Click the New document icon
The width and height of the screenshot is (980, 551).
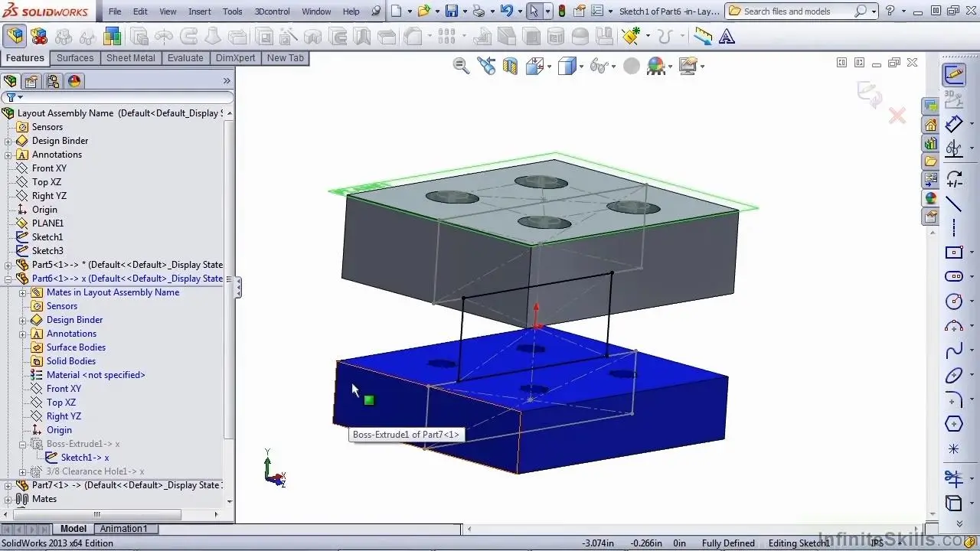[x=396, y=11]
